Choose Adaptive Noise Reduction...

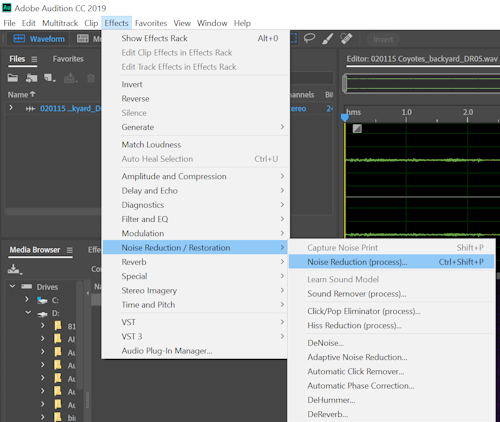(391, 357)
